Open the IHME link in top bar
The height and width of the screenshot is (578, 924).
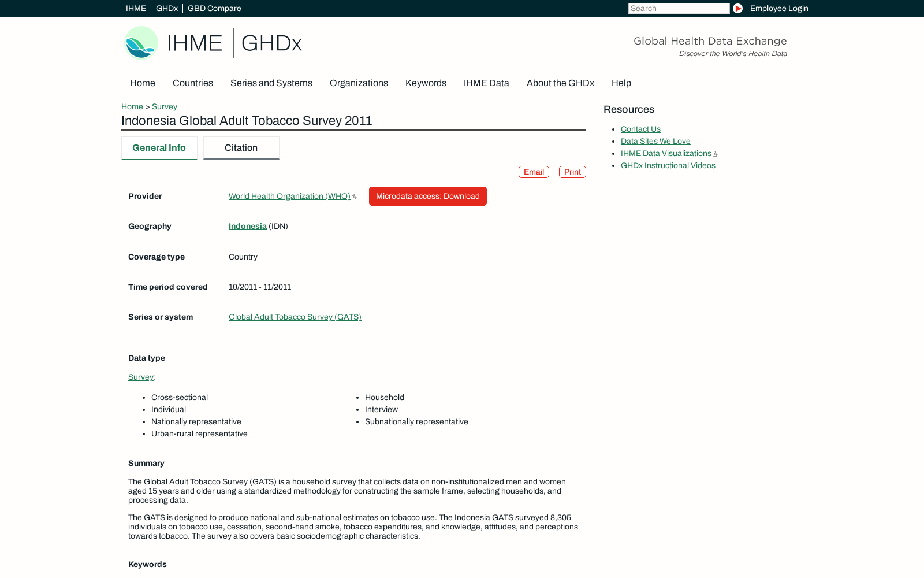coord(136,9)
